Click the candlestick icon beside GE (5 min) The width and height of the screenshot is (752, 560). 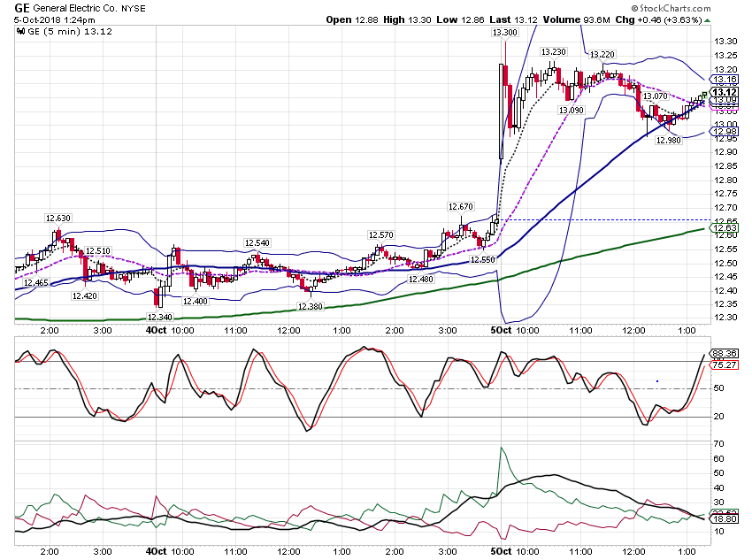point(20,32)
